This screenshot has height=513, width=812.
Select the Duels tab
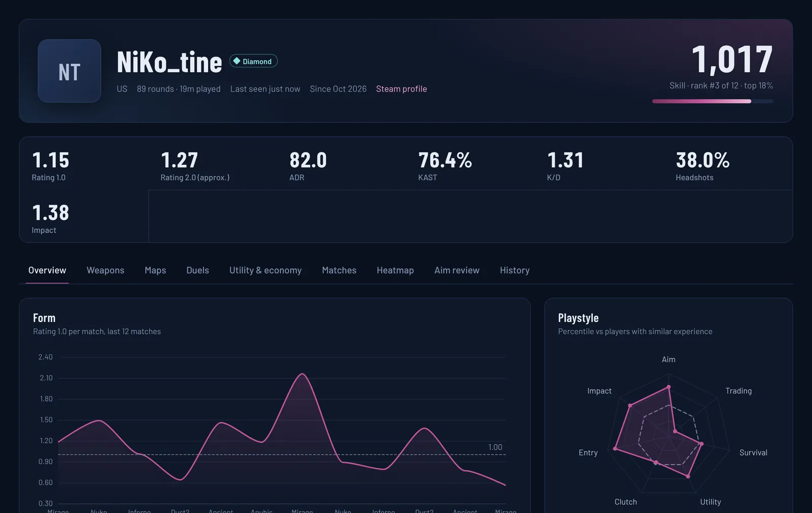click(x=197, y=270)
